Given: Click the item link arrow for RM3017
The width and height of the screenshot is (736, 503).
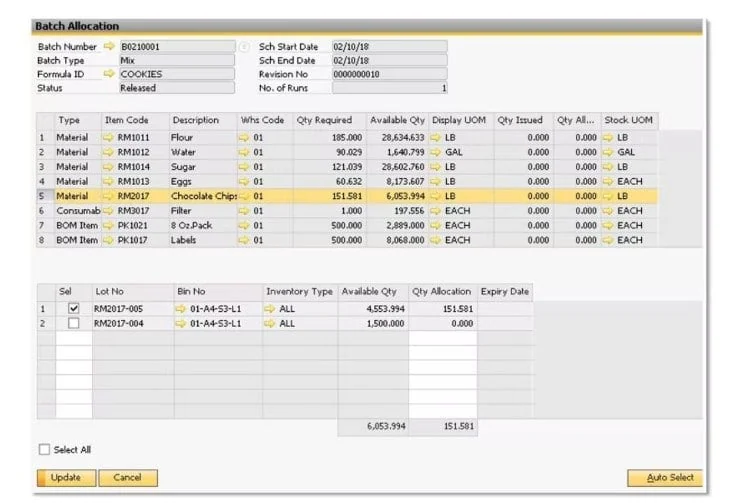Looking at the screenshot, I should (x=108, y=211).
